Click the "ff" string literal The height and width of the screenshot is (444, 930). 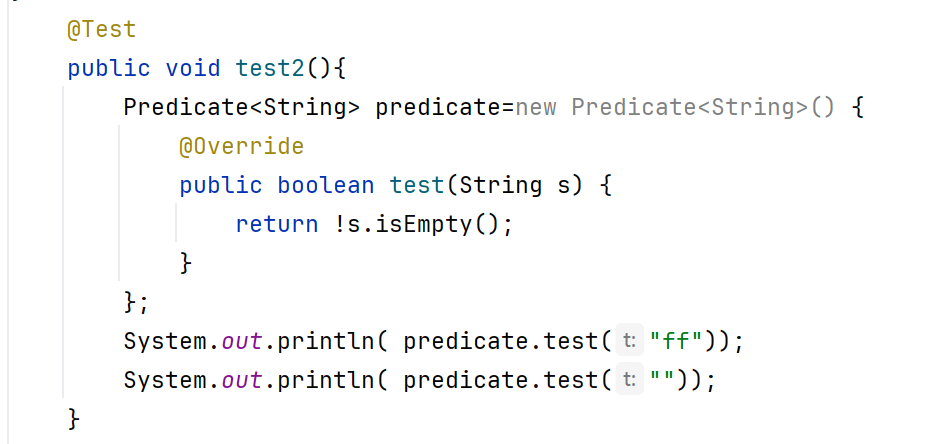pyautogui.click(x=676, y=341)
